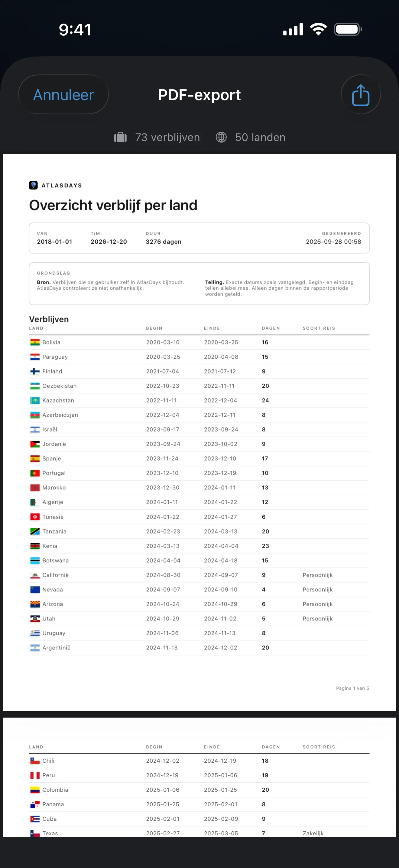Tap the 'Verblijven' section heading
The image size is (399, 868).
[x=49, y=319]
